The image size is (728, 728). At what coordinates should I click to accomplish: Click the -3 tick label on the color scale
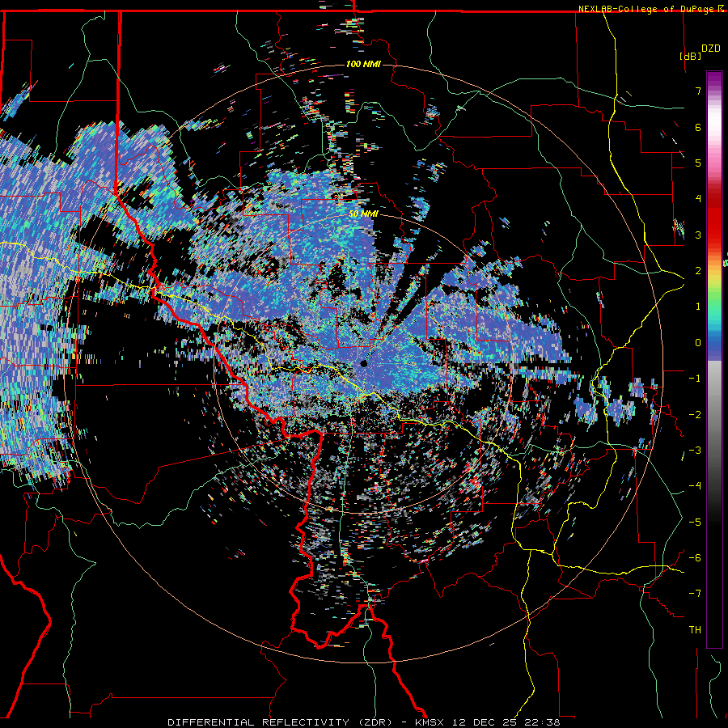click(x=695, y=451)
